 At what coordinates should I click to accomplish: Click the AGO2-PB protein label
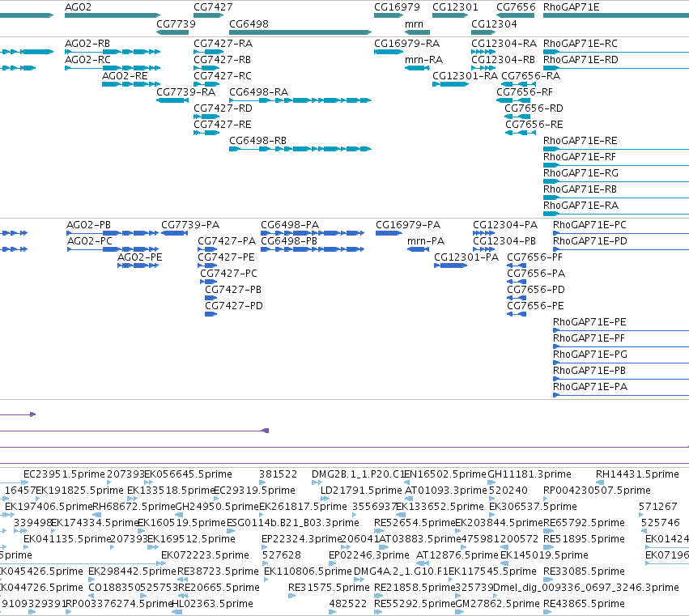point(88,224)
